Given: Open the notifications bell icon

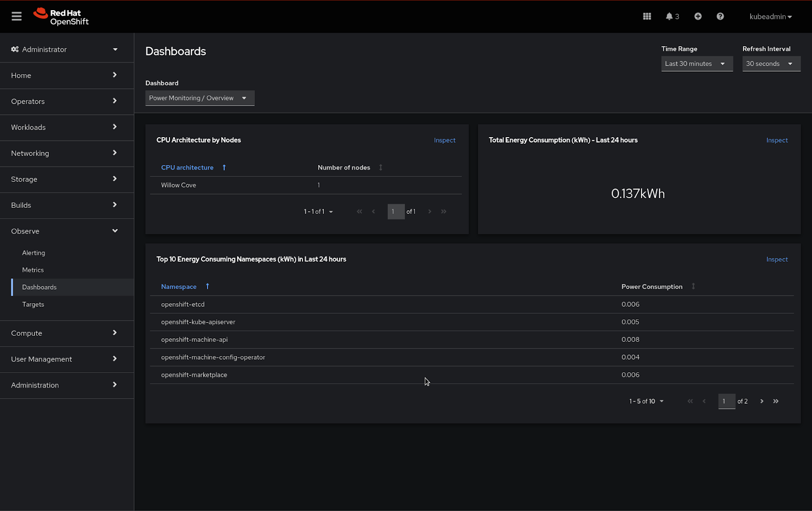Looking at the screenshot, I should pyautogui.click(x=669, y=16).
